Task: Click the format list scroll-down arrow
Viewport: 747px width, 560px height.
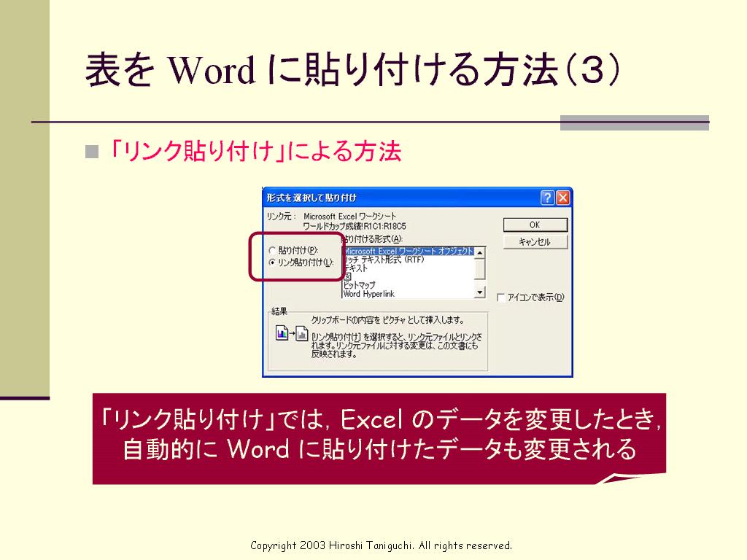Action: coord(480,292)
